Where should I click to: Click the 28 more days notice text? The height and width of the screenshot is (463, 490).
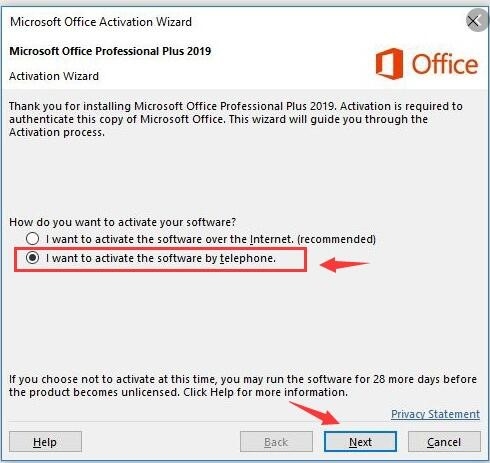[x=243, y=385]
